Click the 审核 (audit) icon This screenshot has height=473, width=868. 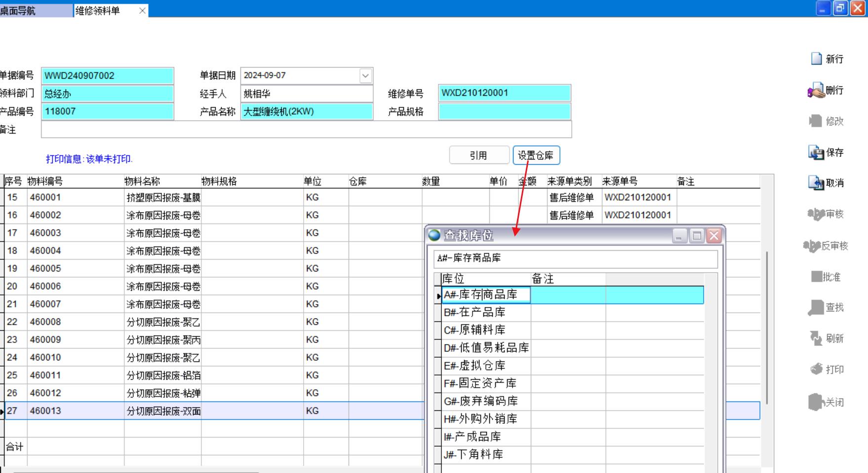click(x=817, y=214)
